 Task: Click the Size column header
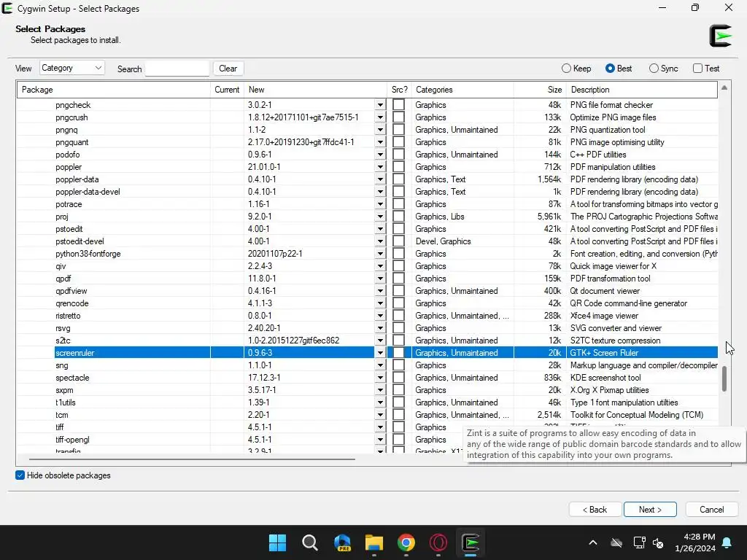pos(540,90)
